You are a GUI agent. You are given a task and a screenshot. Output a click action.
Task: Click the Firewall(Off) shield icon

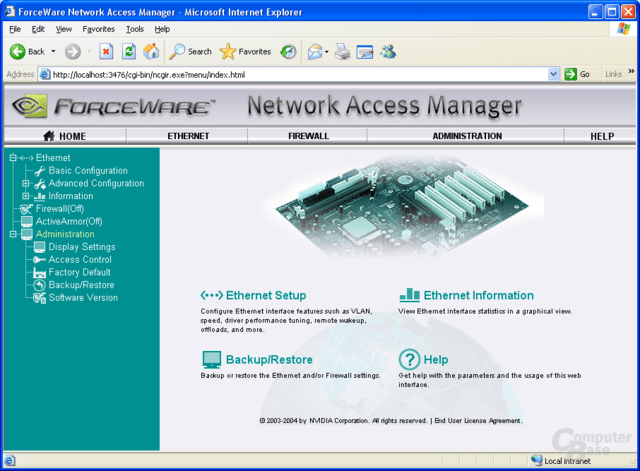click(27, 209)
